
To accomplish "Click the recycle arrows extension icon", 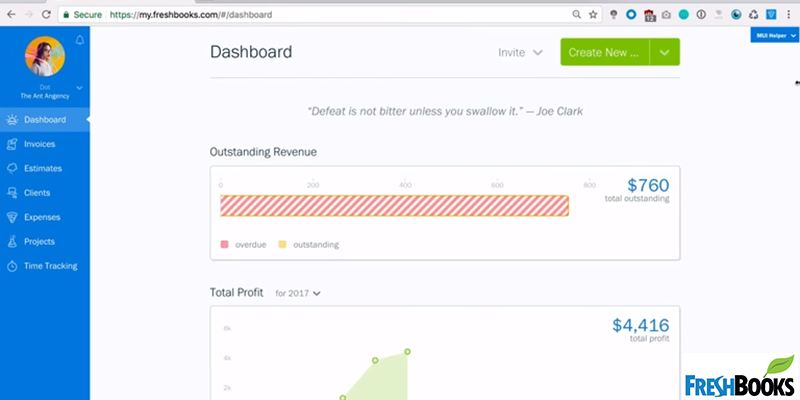I will tap(754, 15).
